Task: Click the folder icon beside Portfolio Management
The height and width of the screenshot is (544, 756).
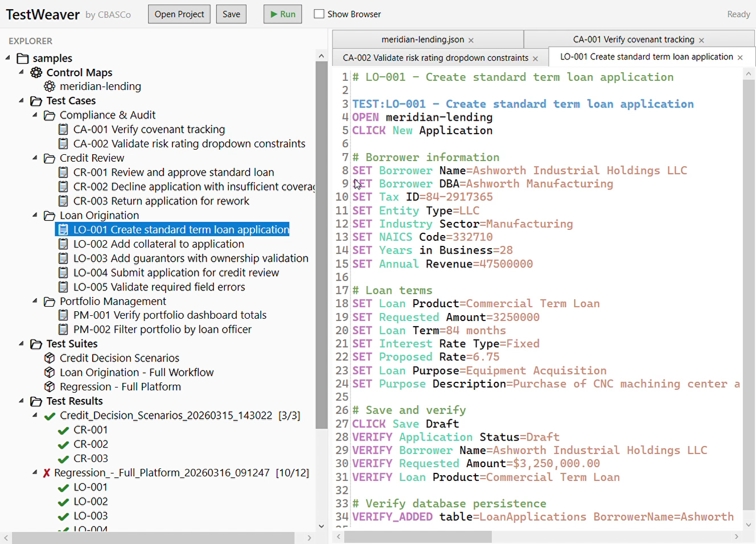Action: tap(49, 301)
